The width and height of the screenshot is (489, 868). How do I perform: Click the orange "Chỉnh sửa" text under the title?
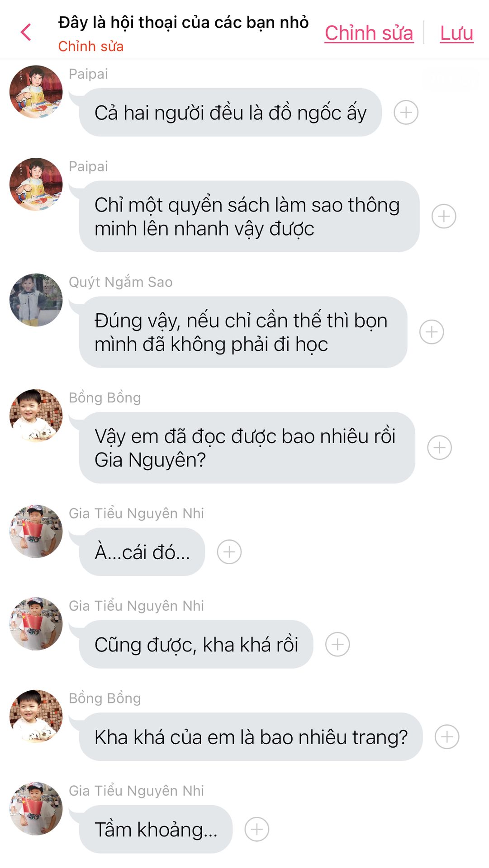tap(90, 46)
